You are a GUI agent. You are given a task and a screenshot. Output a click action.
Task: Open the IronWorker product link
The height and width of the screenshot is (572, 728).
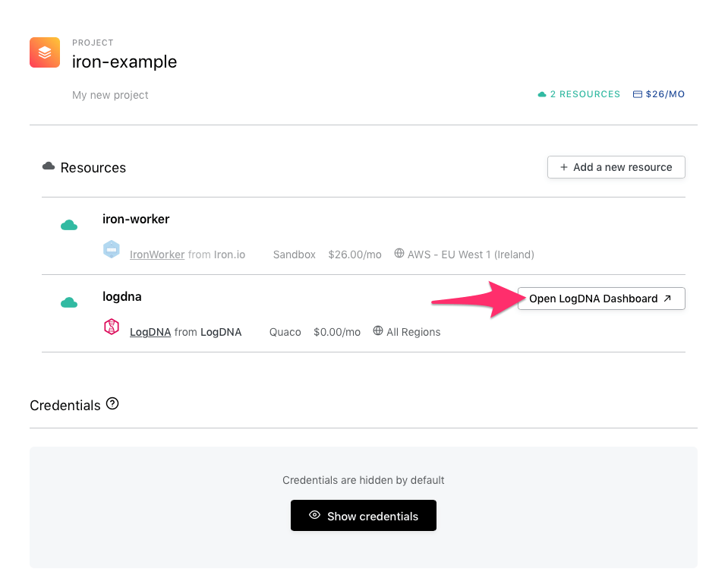coord(157,254)
